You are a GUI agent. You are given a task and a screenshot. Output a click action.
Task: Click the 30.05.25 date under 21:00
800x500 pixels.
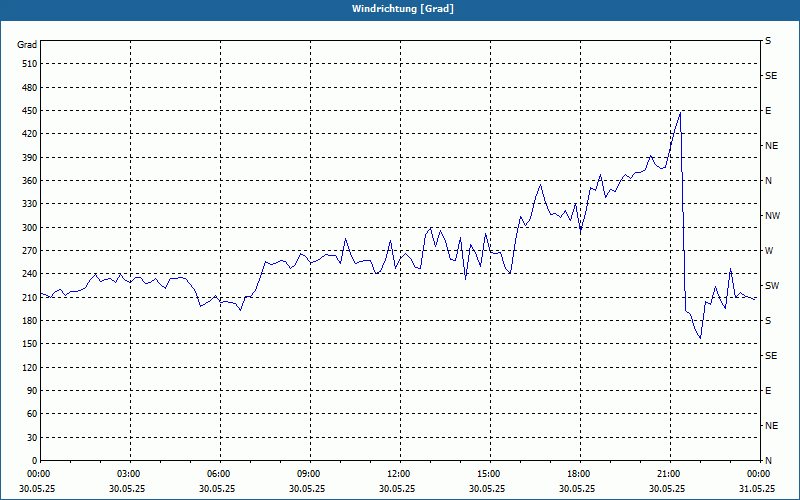point(667,489)
